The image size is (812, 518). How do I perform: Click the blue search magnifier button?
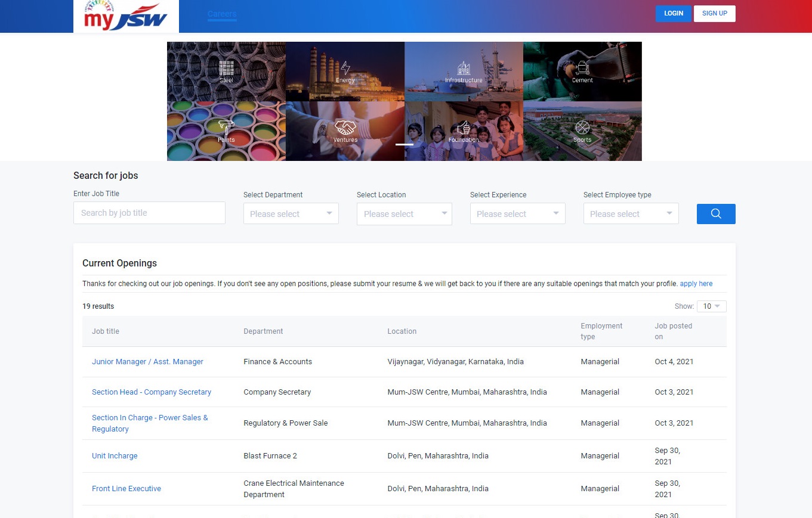pos(715,214)
